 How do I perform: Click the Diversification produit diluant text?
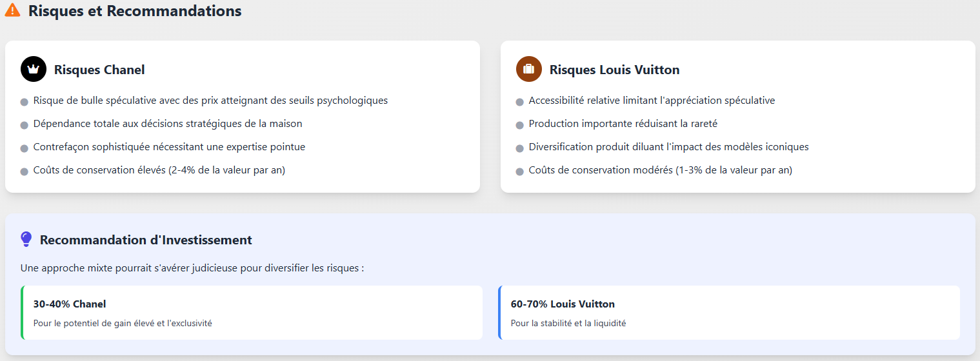(668, 147)
